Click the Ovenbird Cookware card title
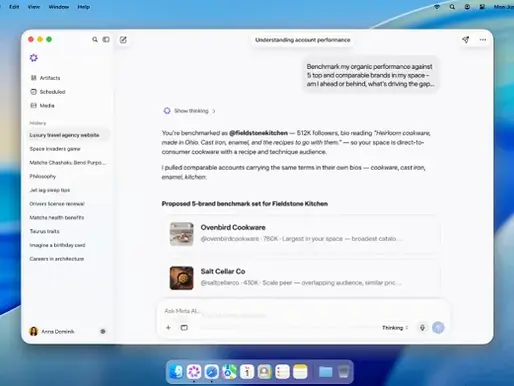Image resolution: width=514 pixels, height=386 pixels. click(x=233, y=227)
